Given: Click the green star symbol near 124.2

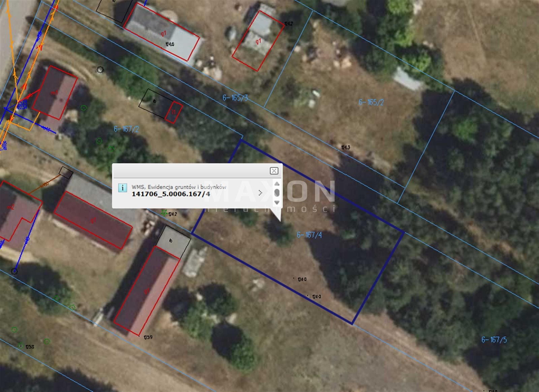Looking at the screenshot, I should tap(164, 213).
